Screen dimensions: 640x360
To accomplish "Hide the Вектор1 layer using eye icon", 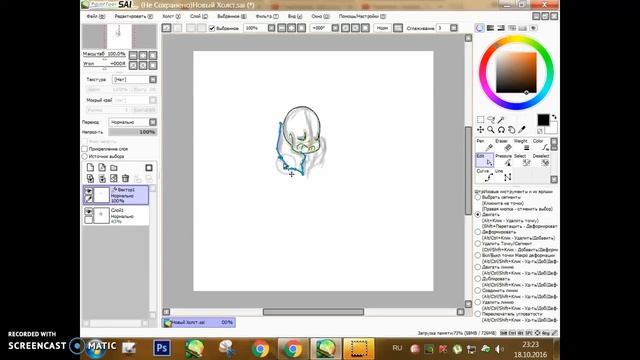I will coord(89,191).
